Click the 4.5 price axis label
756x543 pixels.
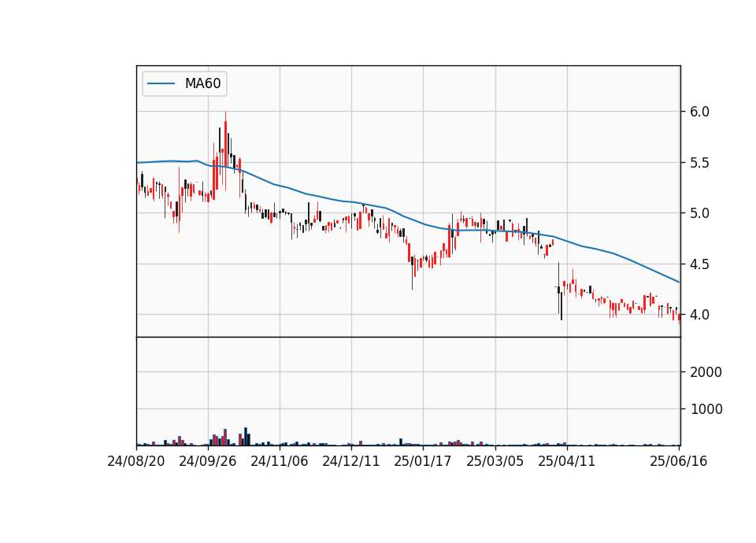tap(699, 264)
